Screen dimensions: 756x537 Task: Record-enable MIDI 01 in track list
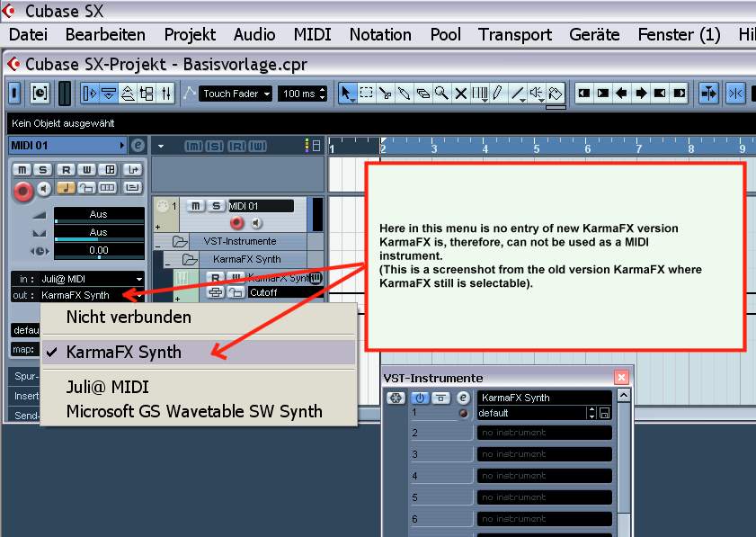[236, 222]
